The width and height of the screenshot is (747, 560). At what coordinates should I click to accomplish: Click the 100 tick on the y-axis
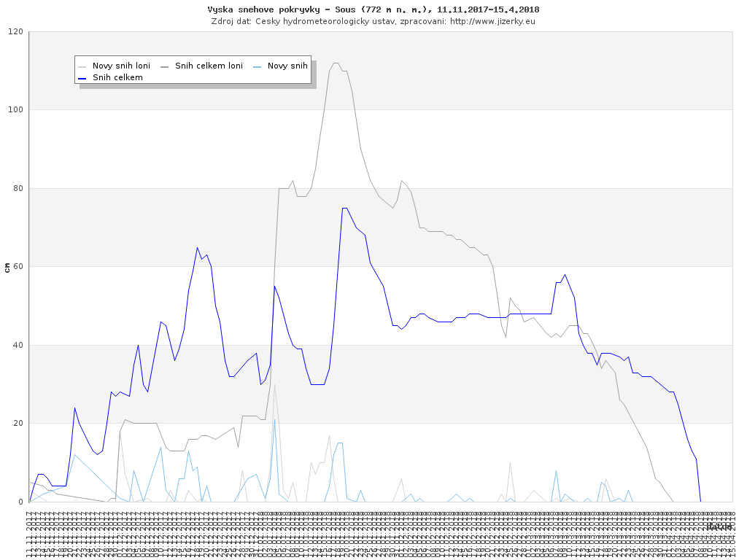(x=15, y=110)
